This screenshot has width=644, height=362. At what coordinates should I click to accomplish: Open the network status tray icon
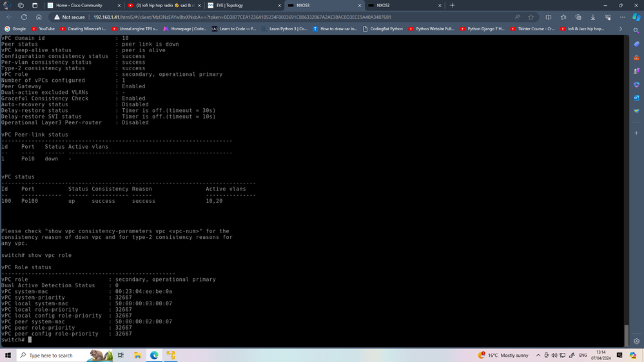point(562,356)
